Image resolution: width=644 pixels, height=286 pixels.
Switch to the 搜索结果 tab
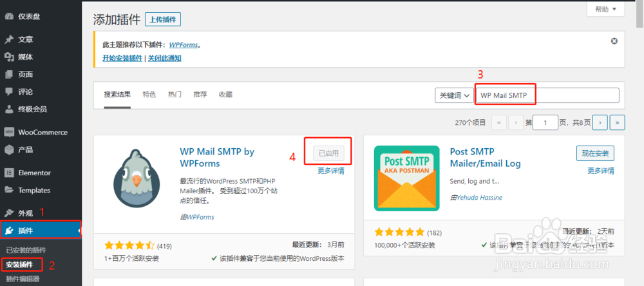(117, 95)
